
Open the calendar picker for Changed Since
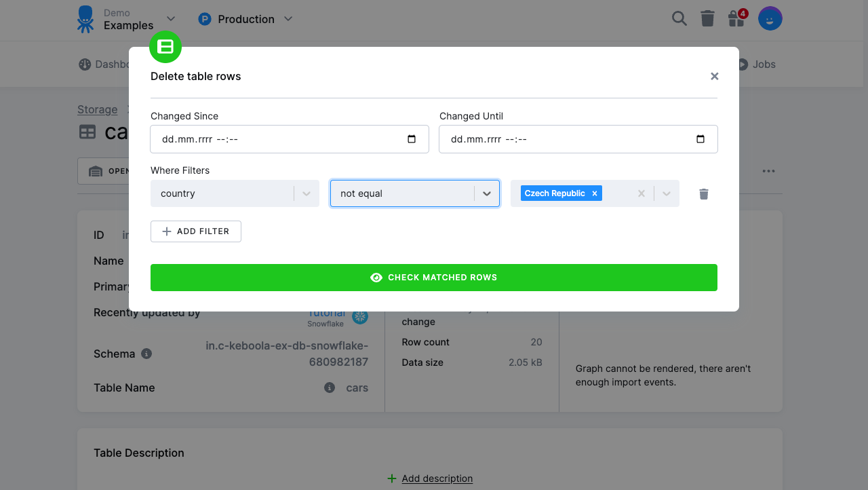(x=411, y=138)
